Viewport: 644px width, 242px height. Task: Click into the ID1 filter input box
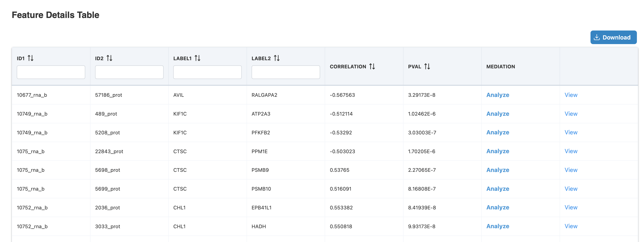click(51, 72)
